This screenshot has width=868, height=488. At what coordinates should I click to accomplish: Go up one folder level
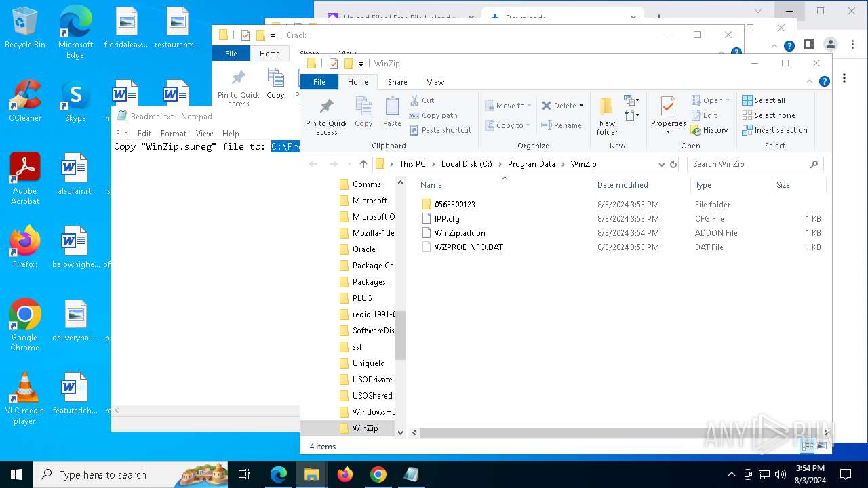click(x=363, y=164)
